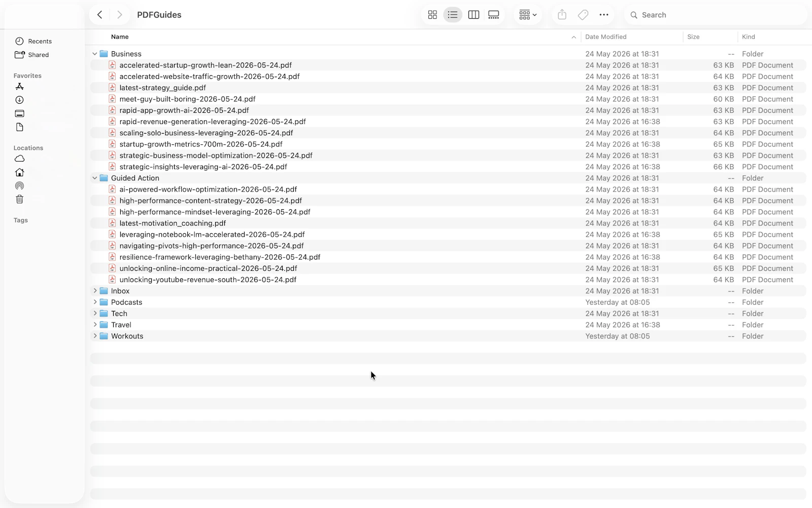Select high-performance-mindset-leveraging-2026-05-24.pdf
812x508 pixels.
pos(215,212)
